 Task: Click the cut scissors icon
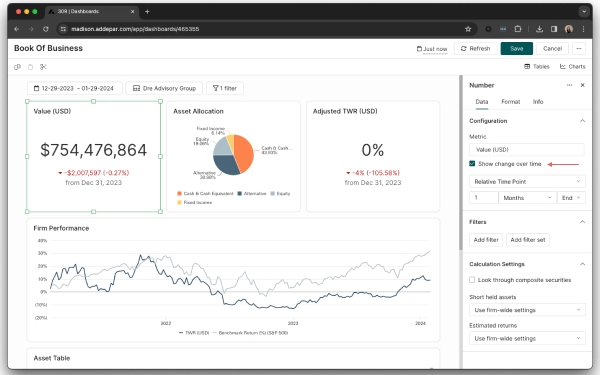[43, 67]
